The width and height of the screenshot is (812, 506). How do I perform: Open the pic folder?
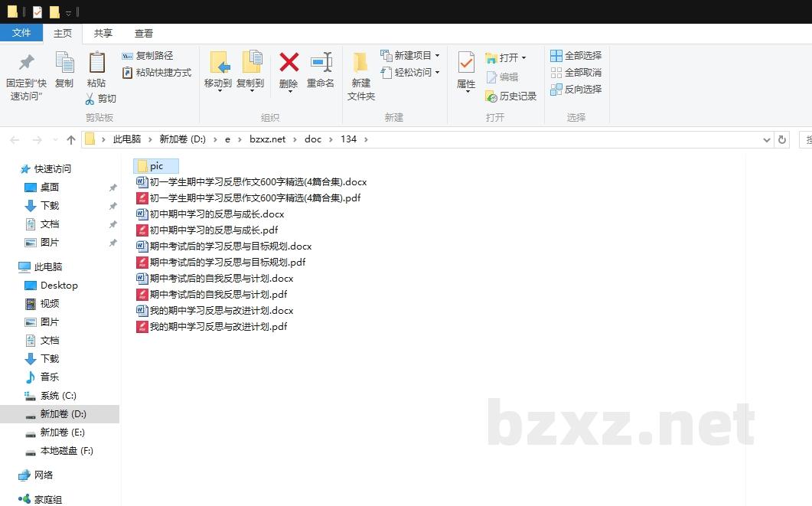pyautogui.click(x=156, y=166)
